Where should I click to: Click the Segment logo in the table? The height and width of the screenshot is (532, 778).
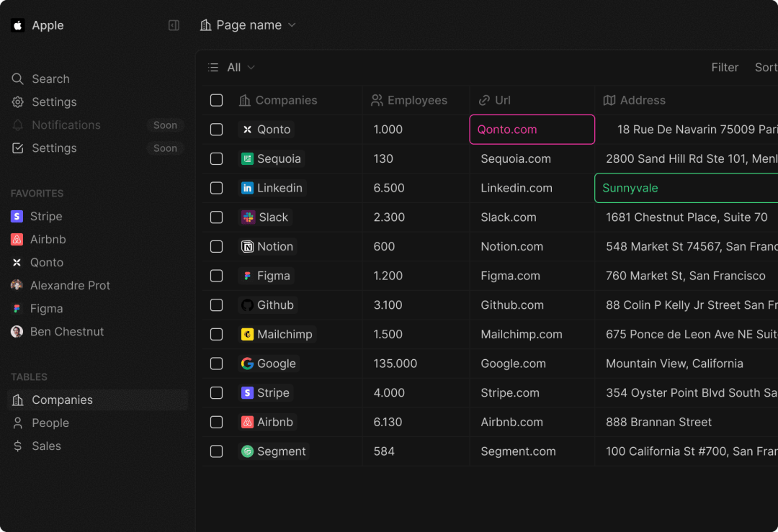point(247,451)
